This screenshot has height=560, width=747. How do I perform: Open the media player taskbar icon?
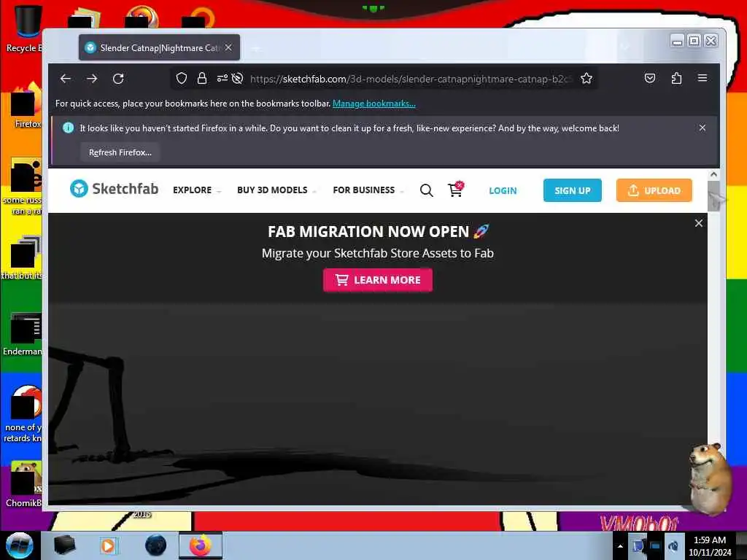pos(108,545)
